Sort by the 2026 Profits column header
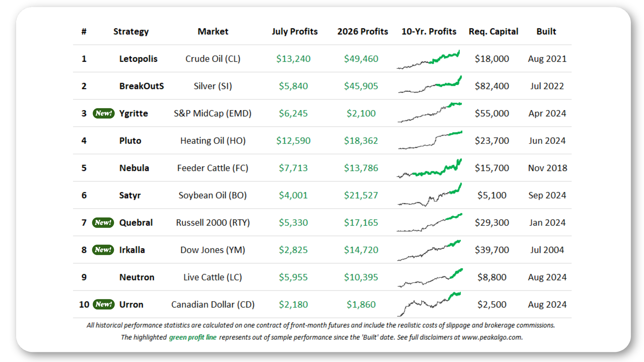644x362 pixels. pos(362,31)
